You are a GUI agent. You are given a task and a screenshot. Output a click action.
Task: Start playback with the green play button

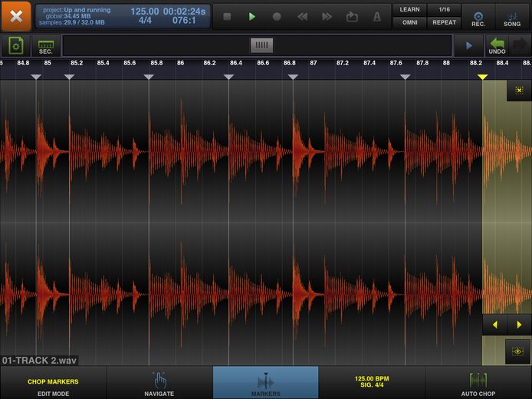click(251, 17)
